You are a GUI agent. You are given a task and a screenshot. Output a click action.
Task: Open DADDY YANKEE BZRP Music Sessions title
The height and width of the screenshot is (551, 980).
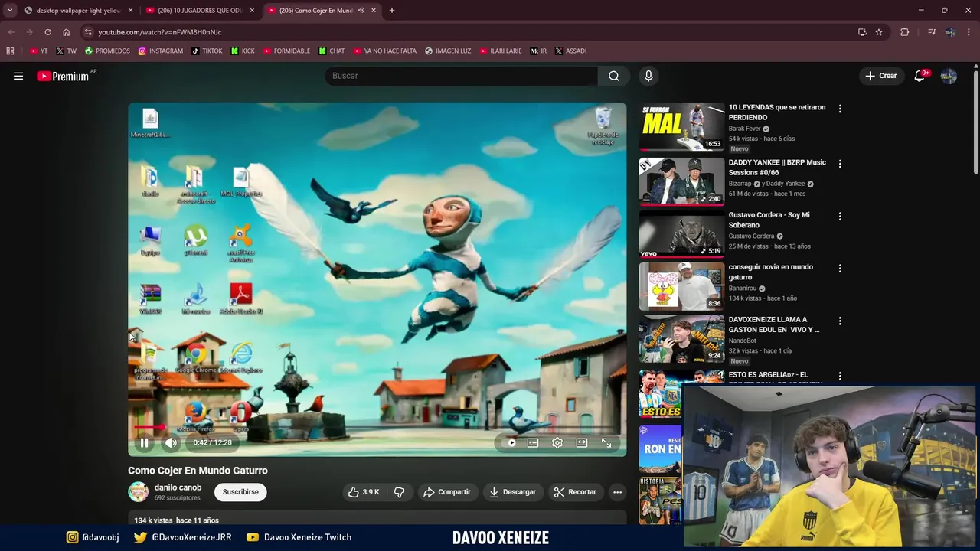tap(777, 167)
